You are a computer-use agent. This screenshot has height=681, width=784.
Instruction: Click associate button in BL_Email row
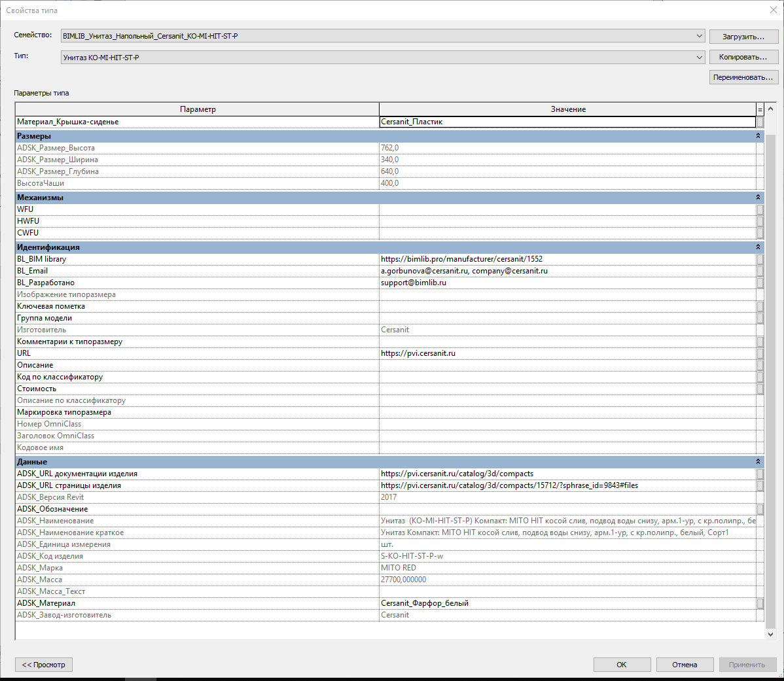point(760,271)
